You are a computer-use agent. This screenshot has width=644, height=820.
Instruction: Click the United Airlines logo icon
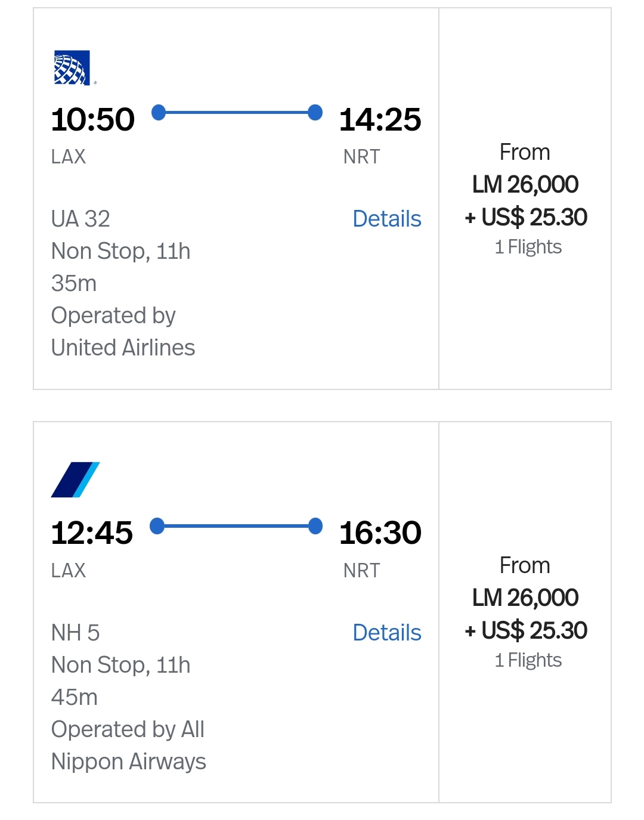point(72,68)
